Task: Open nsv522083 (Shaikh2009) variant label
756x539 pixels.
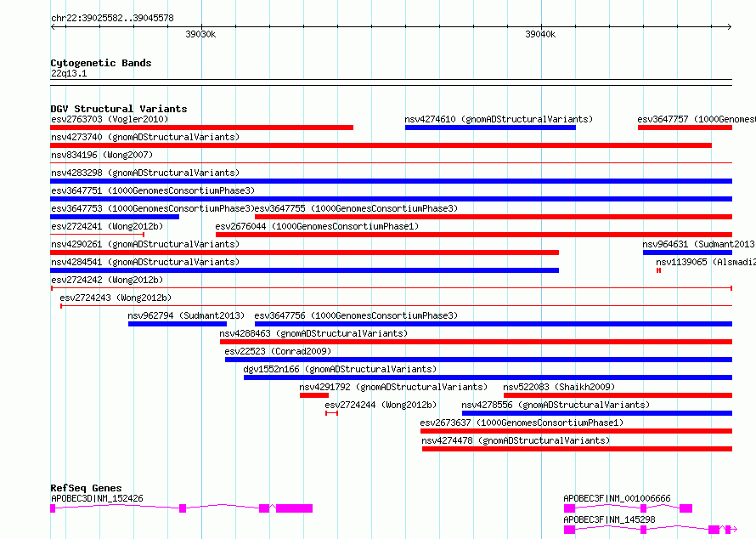Action: pos(559,387)
